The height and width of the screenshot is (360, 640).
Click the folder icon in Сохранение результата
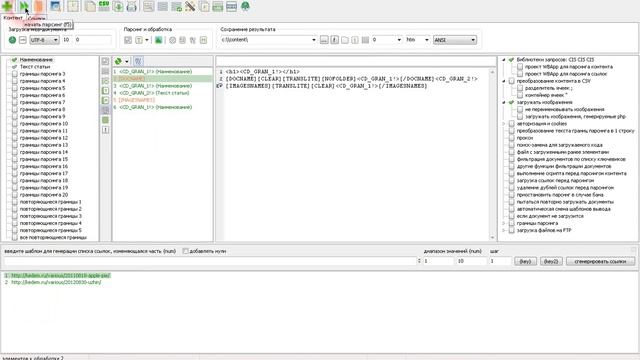pyautogui.click(x=344, y=40)
